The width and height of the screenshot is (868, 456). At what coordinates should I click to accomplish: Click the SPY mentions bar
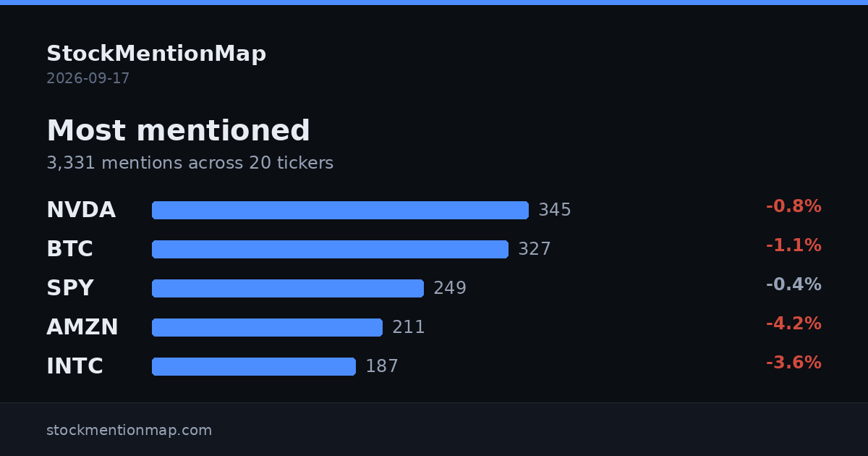coord(288,288)
